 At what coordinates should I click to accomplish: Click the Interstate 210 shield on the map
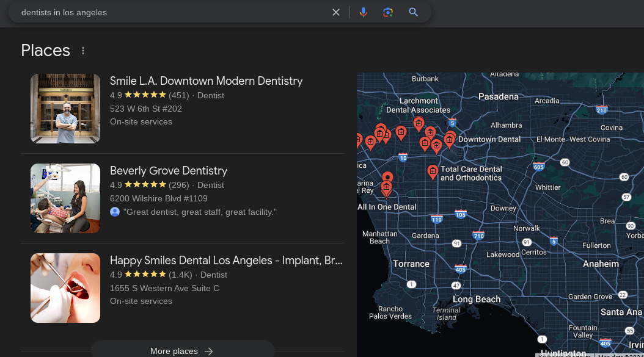(x=602, y=110)
